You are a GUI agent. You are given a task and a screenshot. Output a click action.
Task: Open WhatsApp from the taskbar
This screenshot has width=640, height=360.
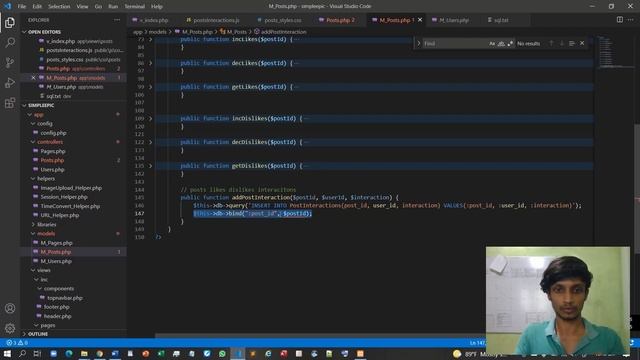point(222,353)
